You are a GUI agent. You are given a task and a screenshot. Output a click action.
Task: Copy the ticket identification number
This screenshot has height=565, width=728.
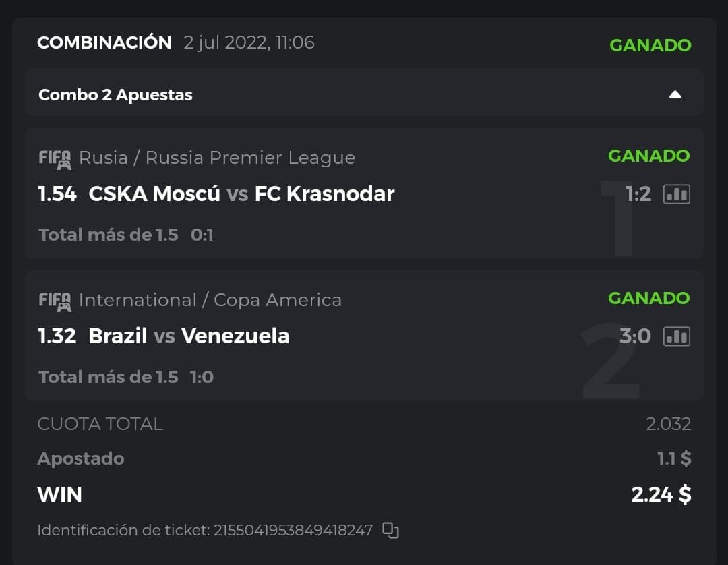[x=390, y=530]
